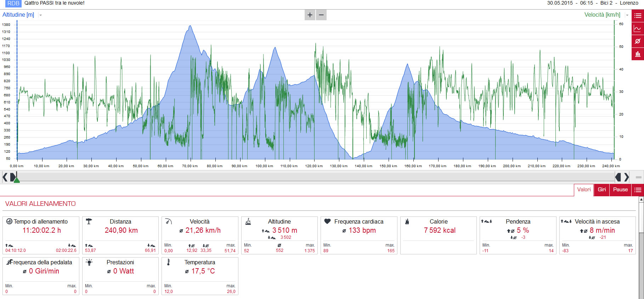Click the green triangle timeline marker

16,180
